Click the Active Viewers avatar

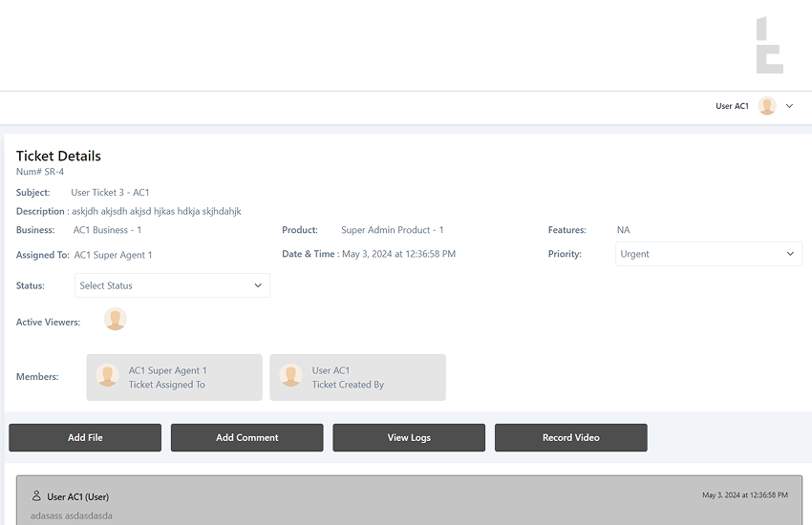coord(116,320)
